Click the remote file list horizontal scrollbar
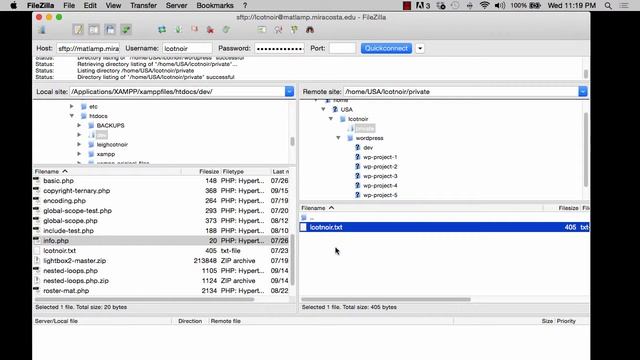 pos(386,299)
